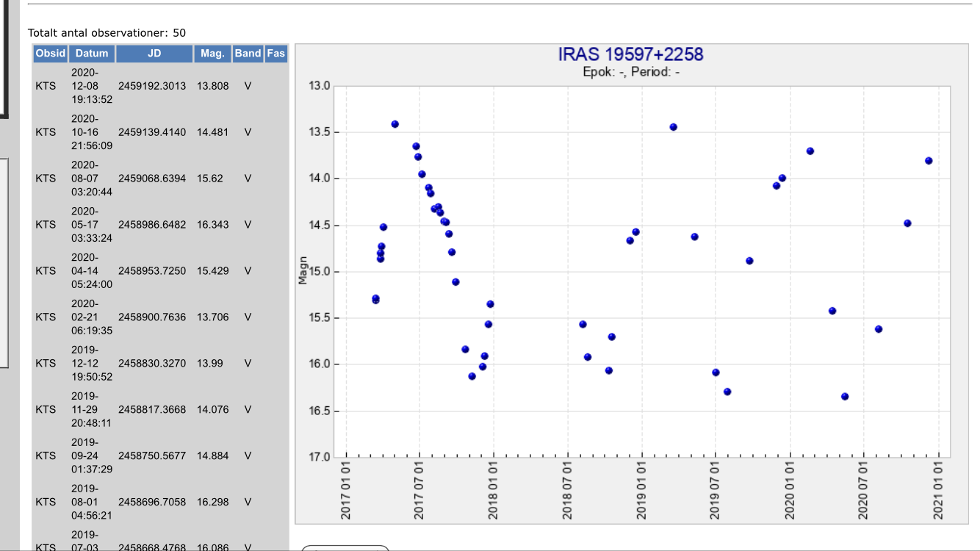Click the JD column header
Screen dimensions: 980x551
click(154, 53)
